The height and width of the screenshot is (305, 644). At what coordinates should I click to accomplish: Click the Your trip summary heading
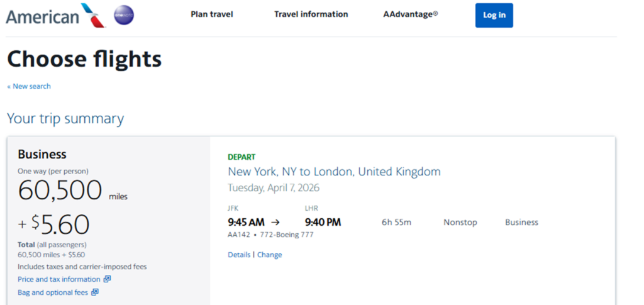click(65, 119)
